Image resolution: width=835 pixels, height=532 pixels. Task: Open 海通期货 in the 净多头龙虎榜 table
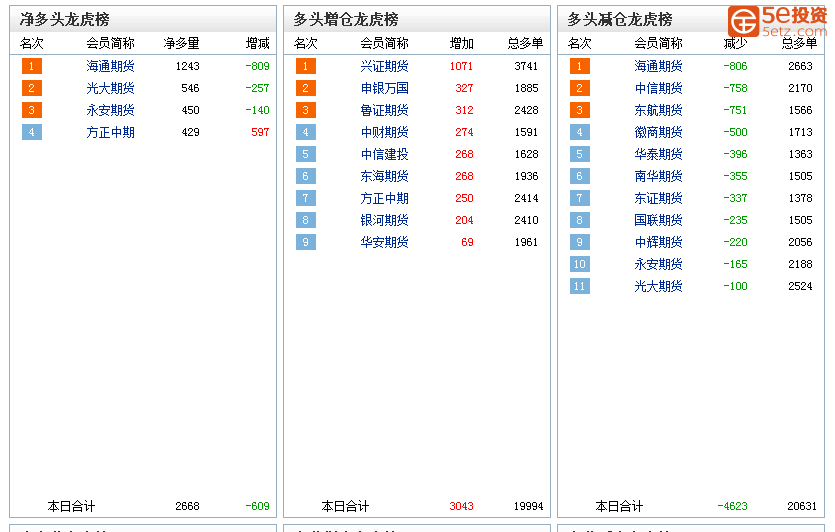pos(110,66)
